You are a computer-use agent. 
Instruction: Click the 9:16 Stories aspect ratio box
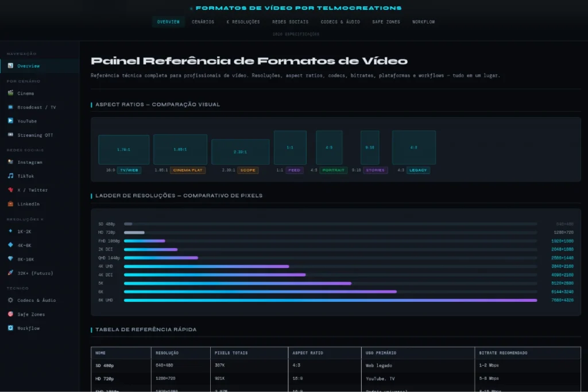coord(370,148)
